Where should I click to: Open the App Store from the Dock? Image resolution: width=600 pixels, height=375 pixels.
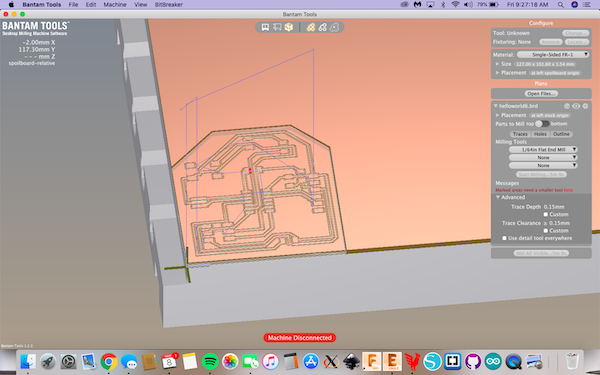[311, 361]
